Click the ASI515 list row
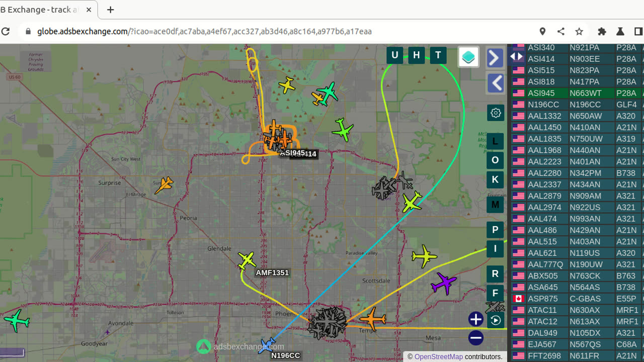 point(577,70)
